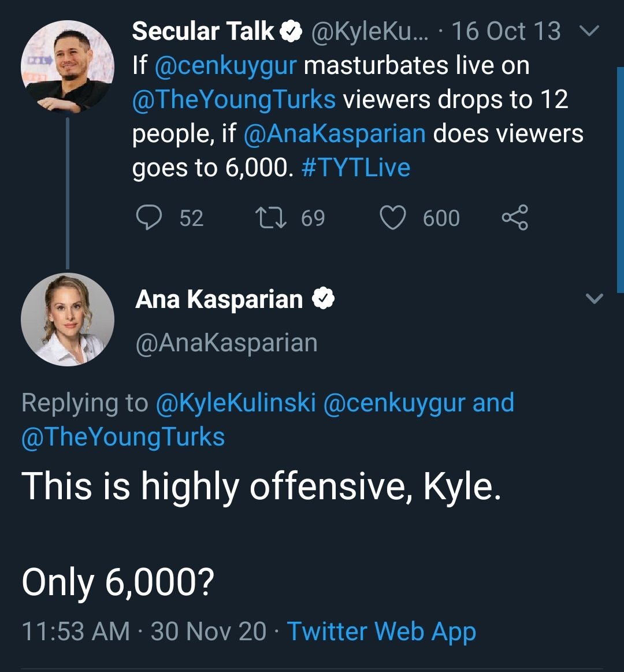This screenshot has height=672, width=624.
Task: Click the Secular Talk display name
Action: pyautogui.click(x=203, y=32)
